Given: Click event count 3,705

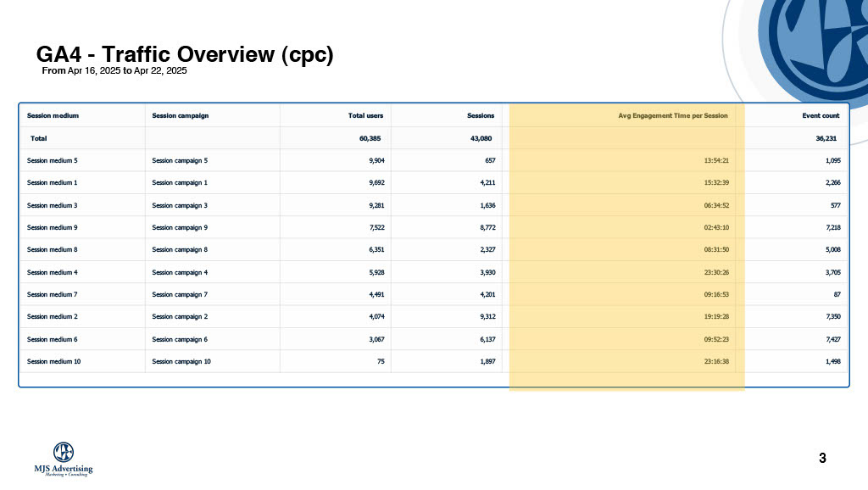Looking at the screenshot, I should click(832, 272).
